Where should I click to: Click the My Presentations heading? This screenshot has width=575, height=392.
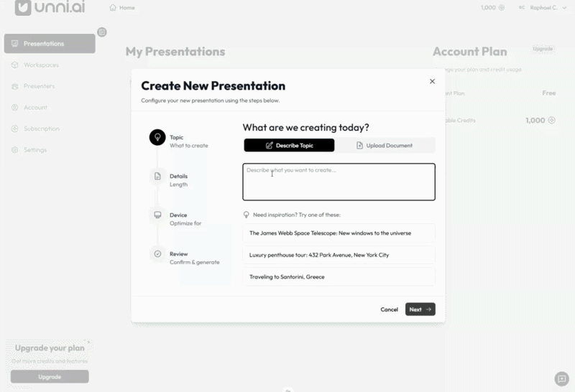(175, 52)
